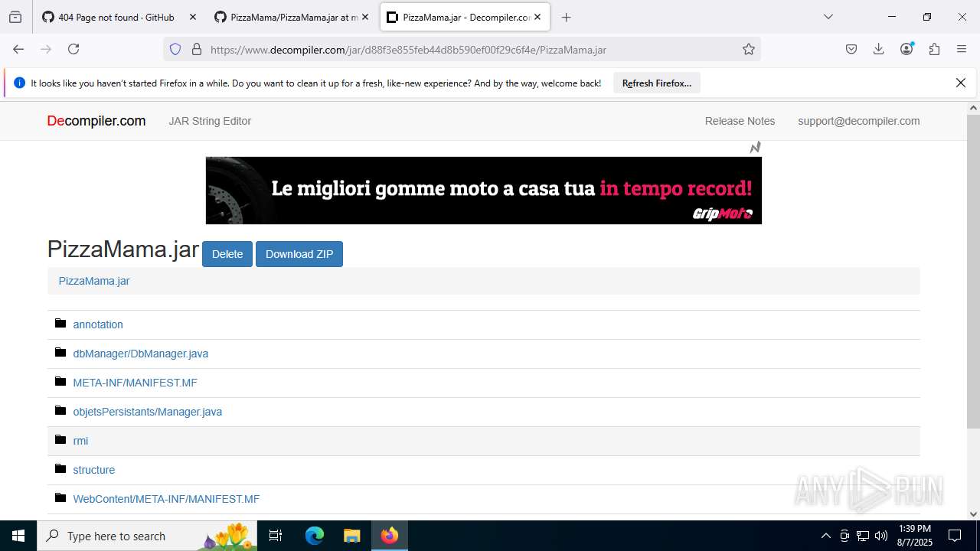
Task: Go forward one page
Action: pyautogui.click(x=46, y=49)
